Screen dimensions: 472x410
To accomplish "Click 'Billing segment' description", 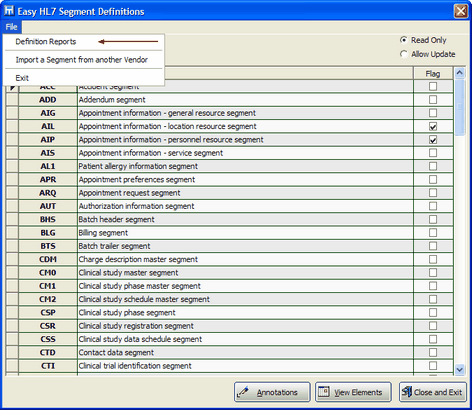I will [103, 233].
